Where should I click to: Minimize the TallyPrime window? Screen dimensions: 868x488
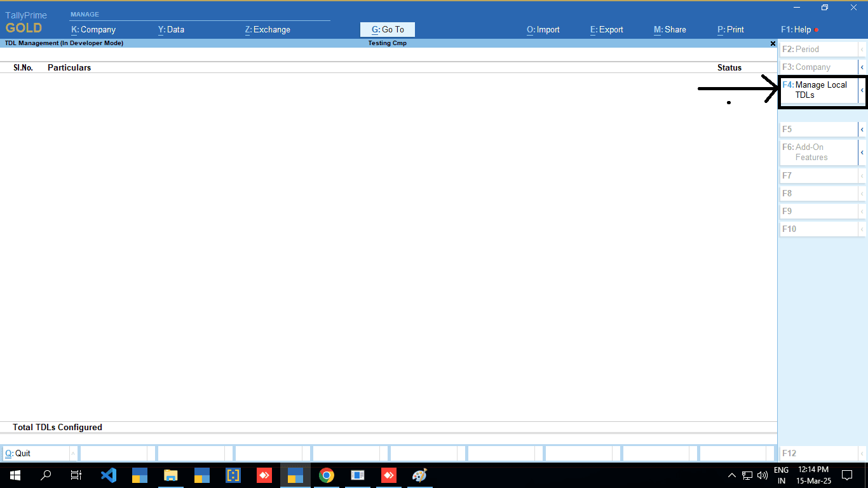(796, 8)
